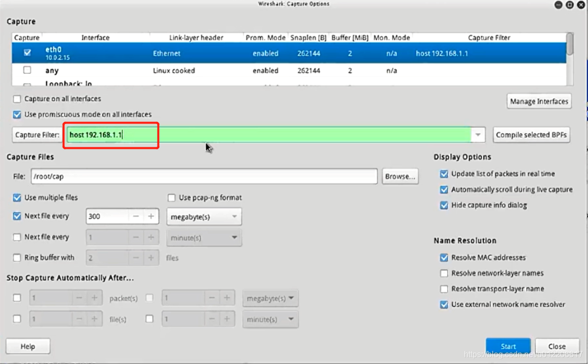Click plus on stop-after packets spinner
Screen dimensions: 588x364
pos(94,298)
